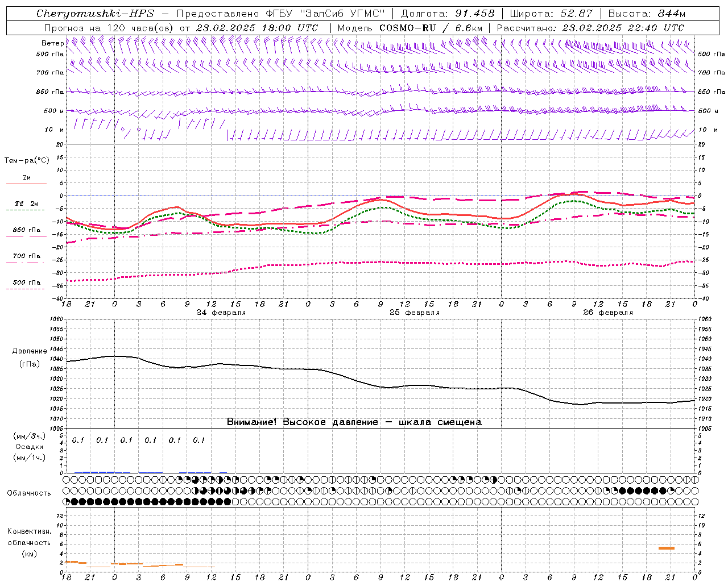Click the 'Td 2м' dew point legend entry

click(x=27, y=203)
